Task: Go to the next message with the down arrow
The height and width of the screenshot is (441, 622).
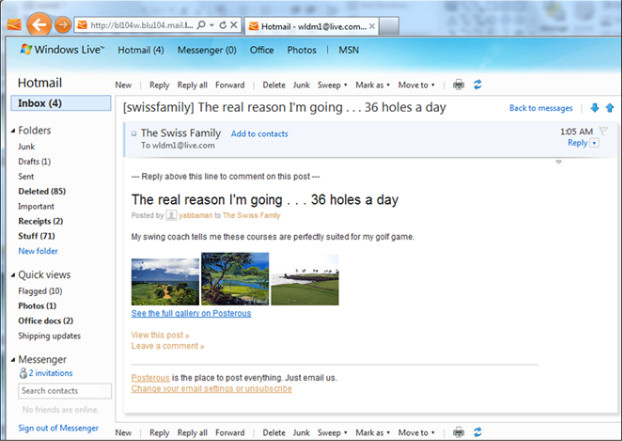Action: pos(595,107)
